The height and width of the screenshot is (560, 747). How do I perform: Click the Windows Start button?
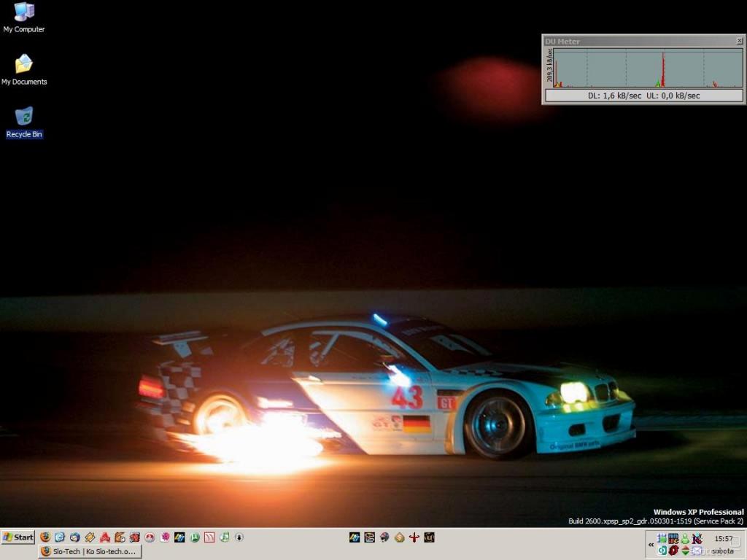click(x=18, y=537)
